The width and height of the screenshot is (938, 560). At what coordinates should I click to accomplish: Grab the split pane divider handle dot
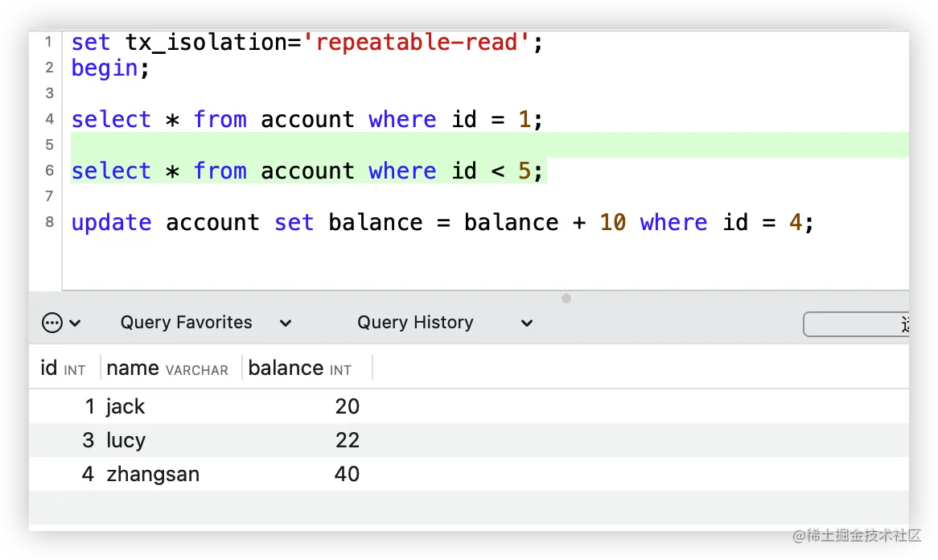point(566,298)
